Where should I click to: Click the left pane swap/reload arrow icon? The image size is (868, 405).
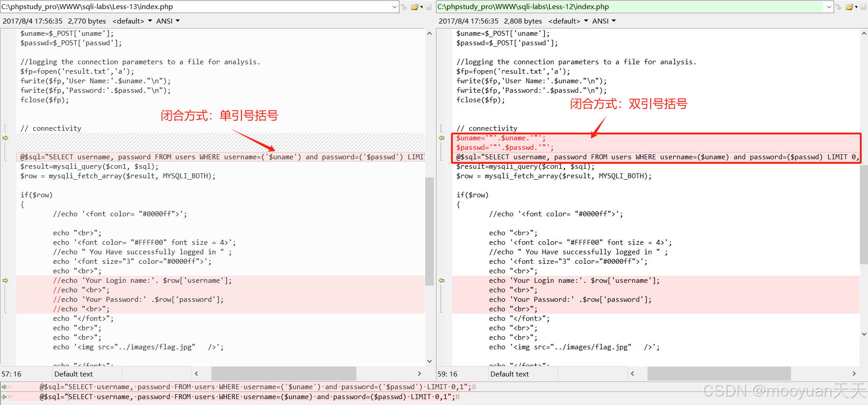coord(404,7)
